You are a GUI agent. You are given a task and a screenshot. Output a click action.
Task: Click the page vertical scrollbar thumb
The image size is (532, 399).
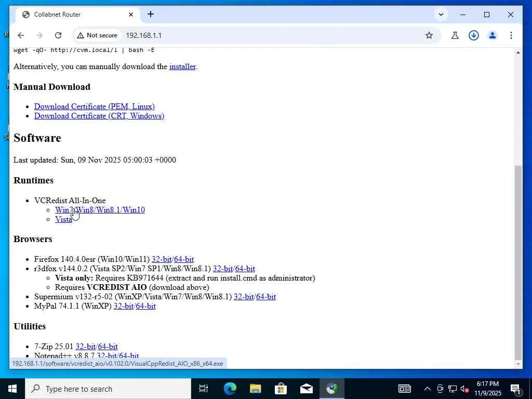(518, 262)
